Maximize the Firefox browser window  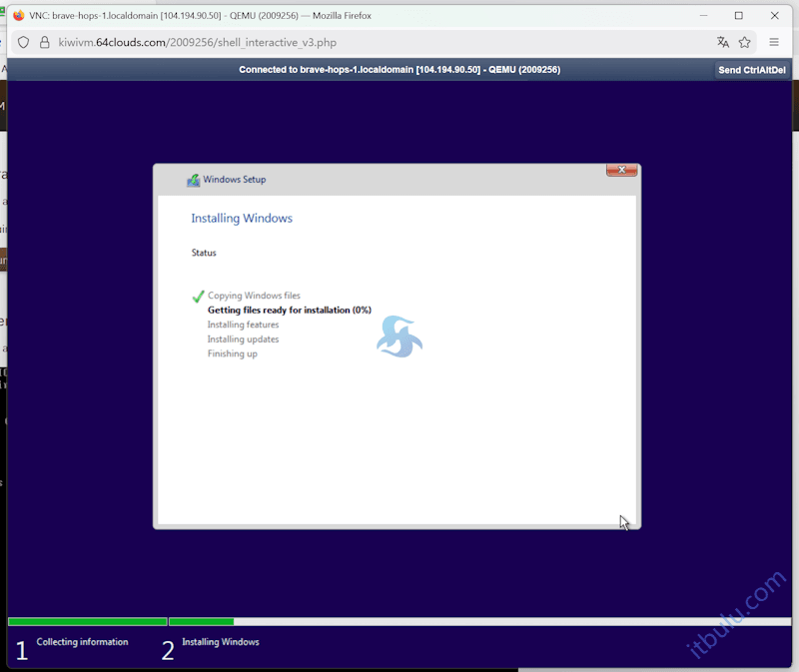(x=739, y=16)
